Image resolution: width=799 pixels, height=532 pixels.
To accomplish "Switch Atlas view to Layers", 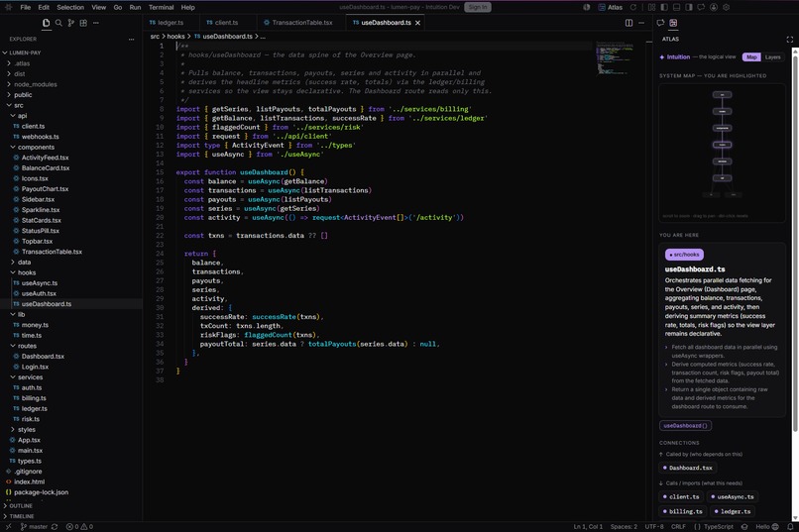I will click(x=773, y=57).
